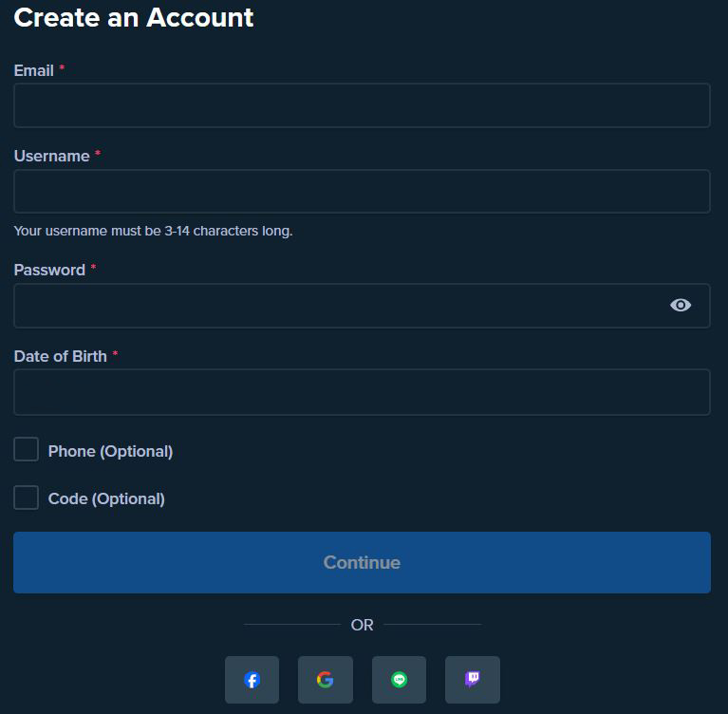The width and height of the screenshot is (728, 714).
Task: Click the "Code (Optional)" label text
Action: pyautogui.click(x=106, y=498)
